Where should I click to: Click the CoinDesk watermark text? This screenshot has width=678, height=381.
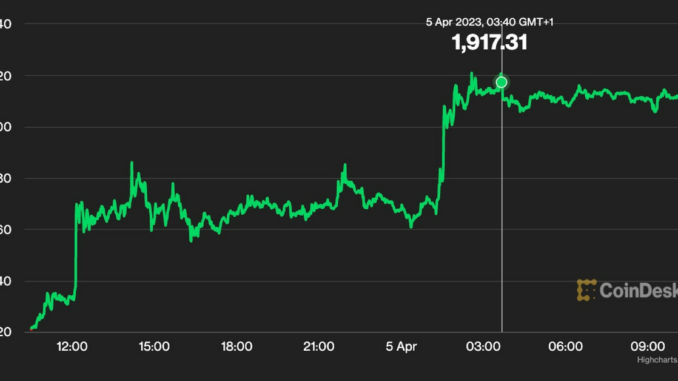(639, 290)
